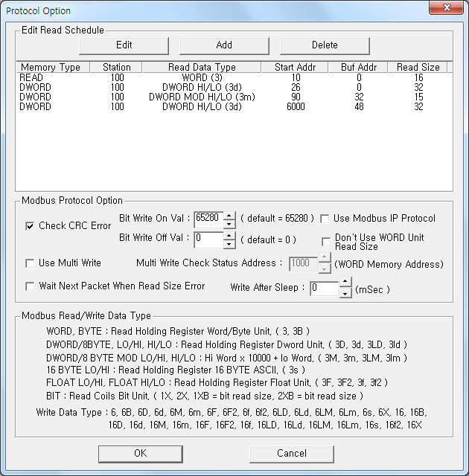Decrease the Bit Write On Val spinner
Image resolution: width=469 pixels, height=476 pixels.
(229, 225)
